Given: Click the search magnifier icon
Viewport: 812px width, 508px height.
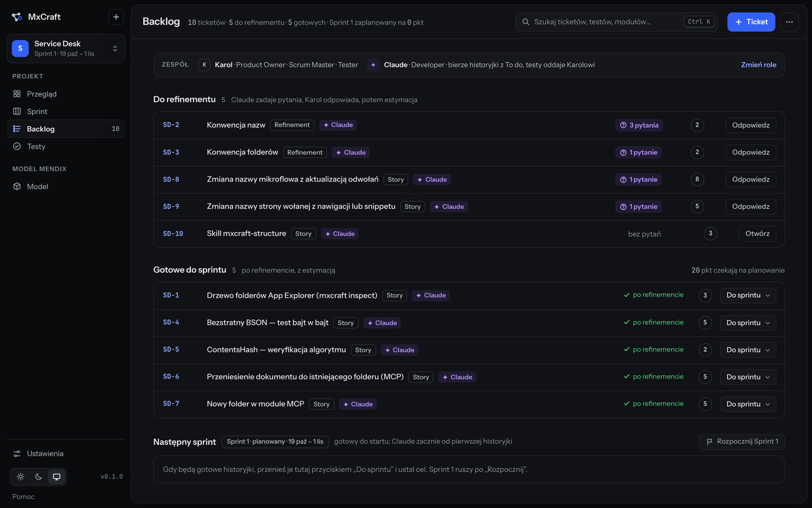Looking at the screenshot, I should click(x=526, y=22).
